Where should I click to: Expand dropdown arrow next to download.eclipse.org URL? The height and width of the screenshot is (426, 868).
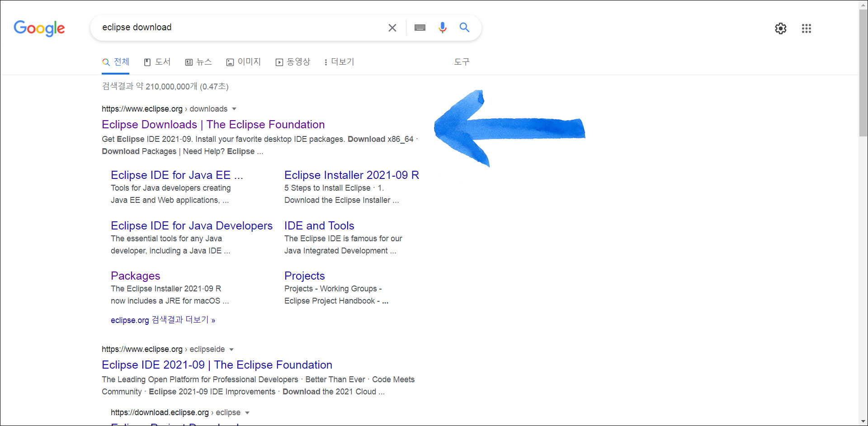247,412
